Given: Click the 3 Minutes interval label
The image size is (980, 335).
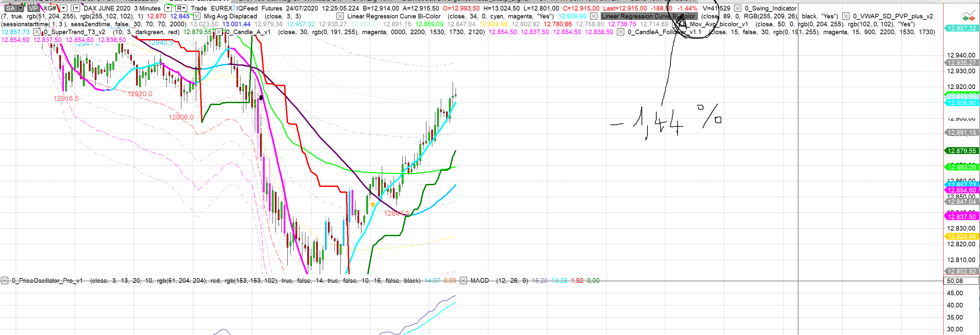Looking at the screenshot, I should click(x=147, y=8).
